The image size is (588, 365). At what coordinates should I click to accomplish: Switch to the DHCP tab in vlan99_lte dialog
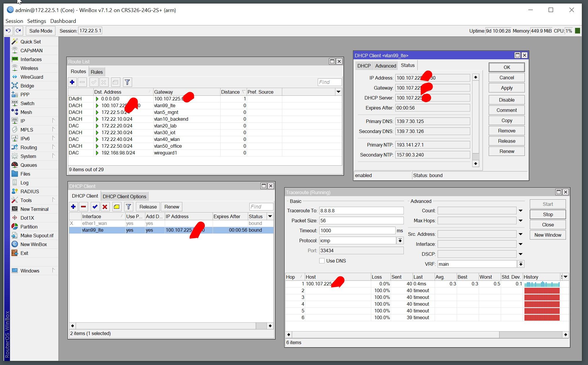364,66
